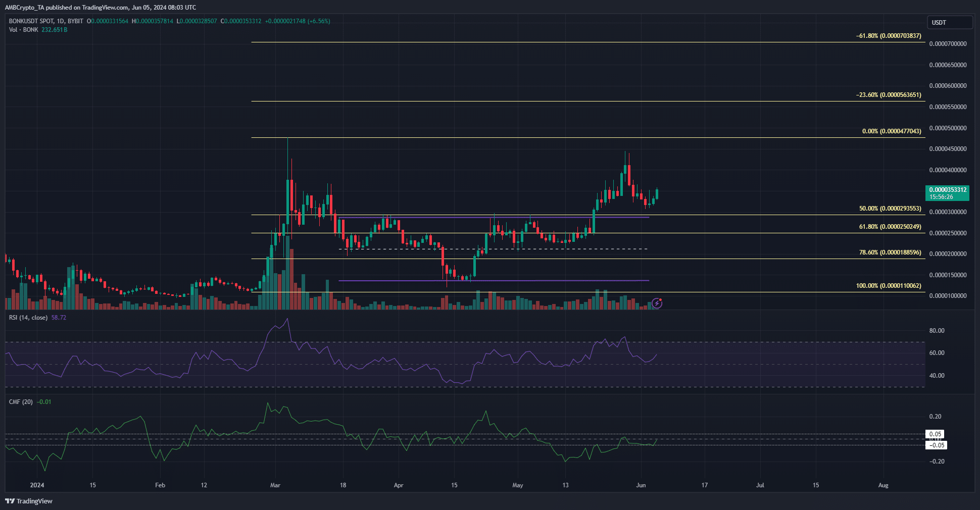Screen dimensions: 980x510
Task: Click the current price label 0.0000353312
Action: (948, 190)
